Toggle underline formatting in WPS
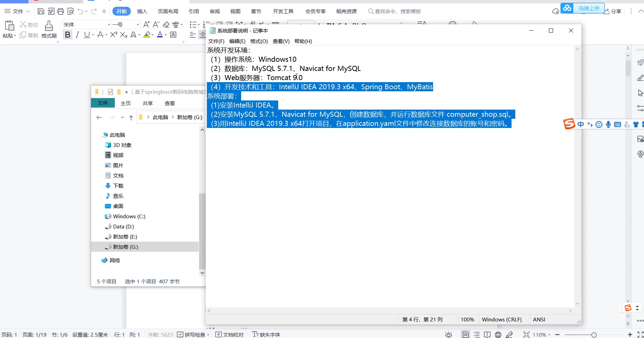Viewport: 644px width, 338px height. pyautogui.click(x=87, y=35)
